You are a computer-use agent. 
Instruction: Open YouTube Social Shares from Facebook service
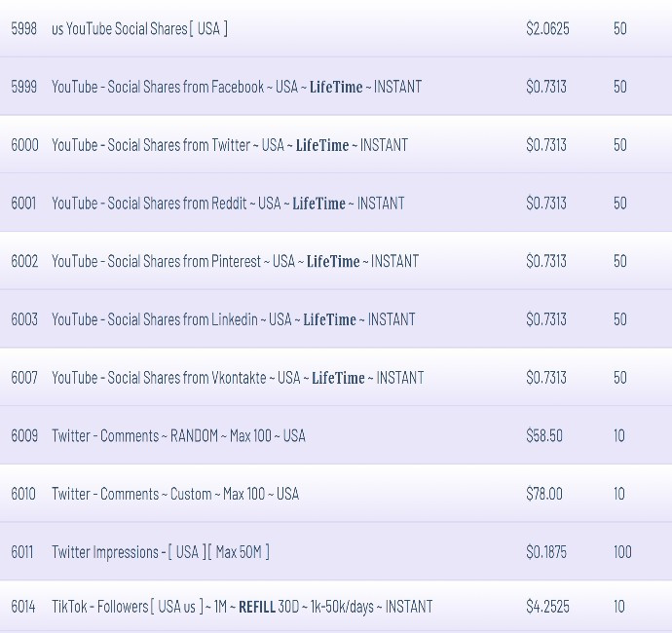[x=237, y=87]
